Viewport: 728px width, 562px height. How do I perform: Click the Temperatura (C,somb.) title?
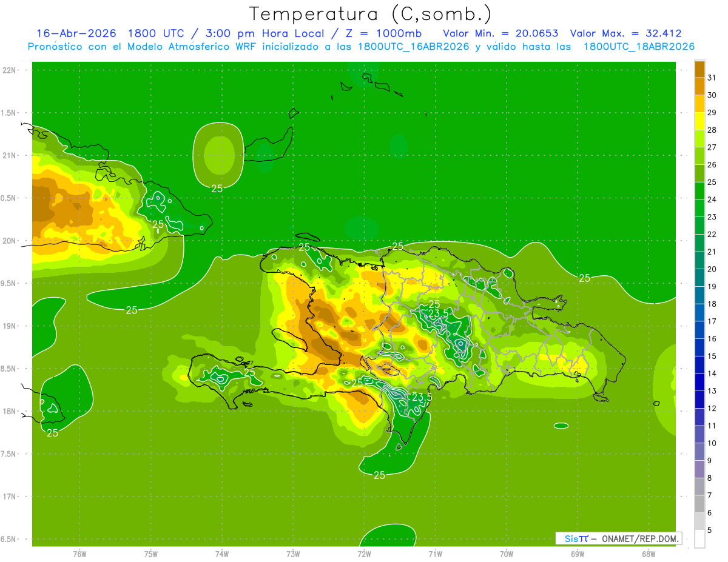click(x=371, y=13)
